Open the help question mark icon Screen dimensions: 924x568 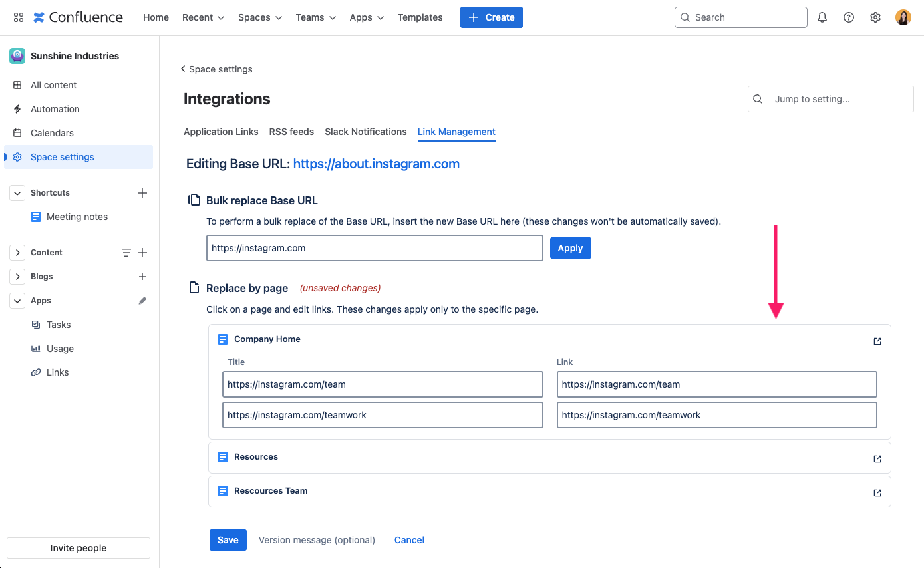tap(849, 17)
